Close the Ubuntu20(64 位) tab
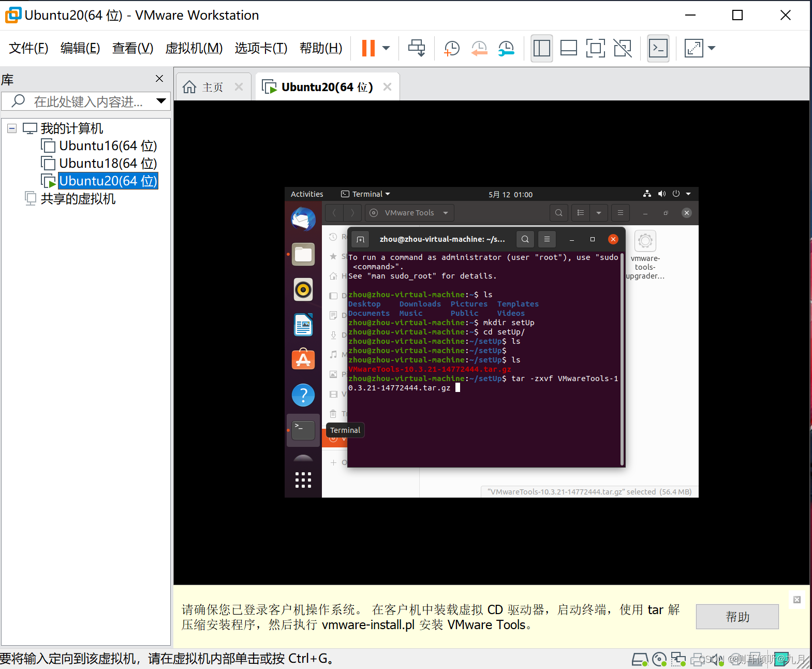The width and height of the screenshot is (812, 669). point(387,87)
